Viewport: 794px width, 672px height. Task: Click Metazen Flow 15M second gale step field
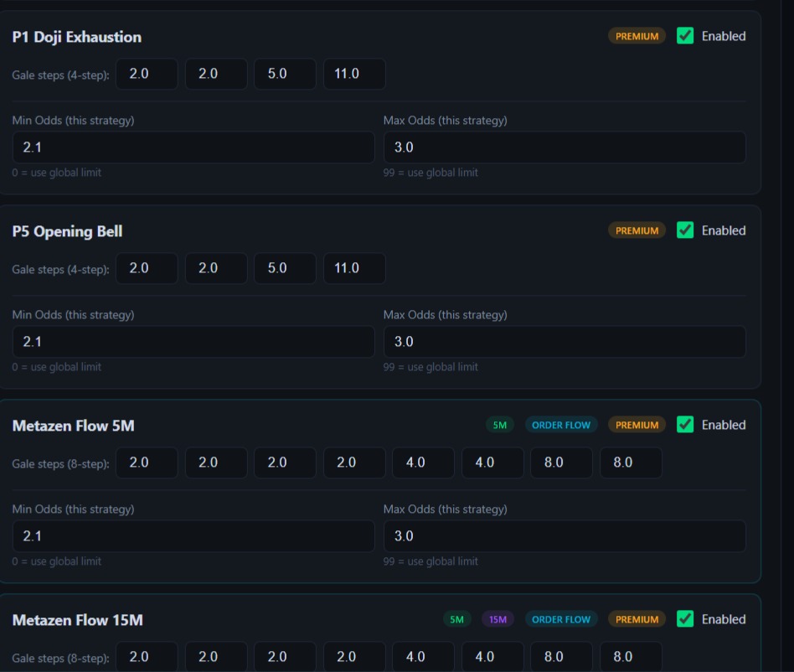[x=216, y=657]
